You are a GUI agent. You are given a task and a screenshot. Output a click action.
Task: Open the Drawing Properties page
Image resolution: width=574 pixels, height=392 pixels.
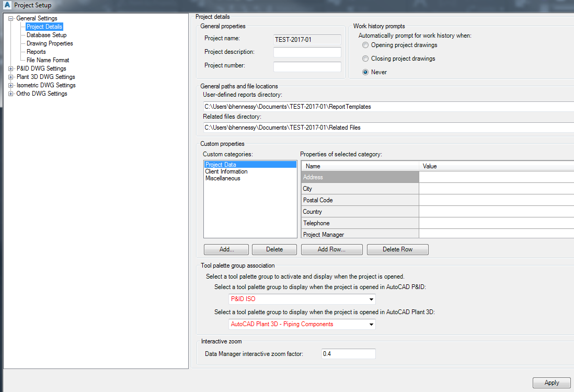point(49,43)
